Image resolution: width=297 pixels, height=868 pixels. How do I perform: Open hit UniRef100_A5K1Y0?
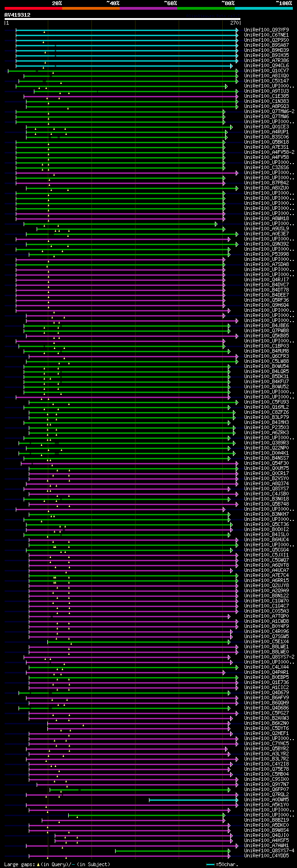pyautogui.click(x=266, y=805)
